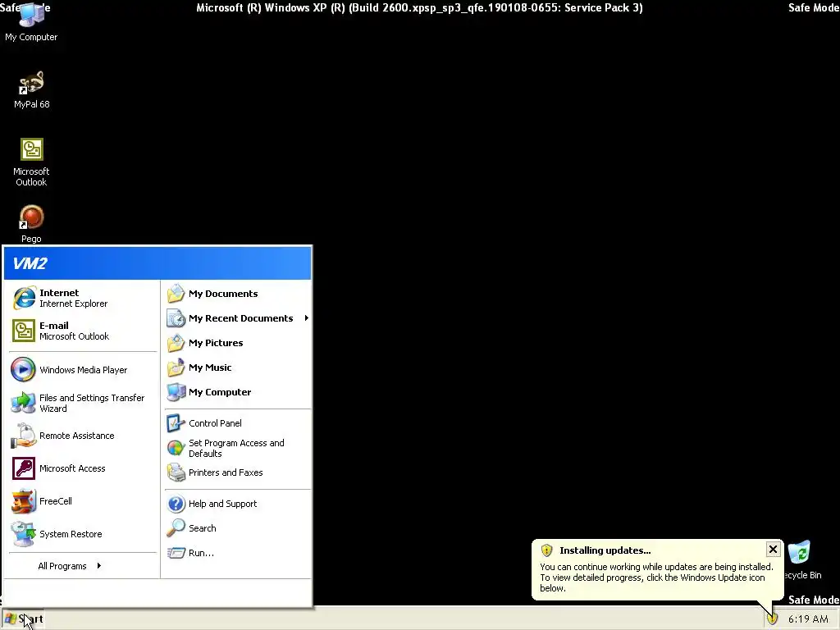840x630 pixels.
Task: Click "System Restore" text in Start menu
Action: [x=71, y=533]
